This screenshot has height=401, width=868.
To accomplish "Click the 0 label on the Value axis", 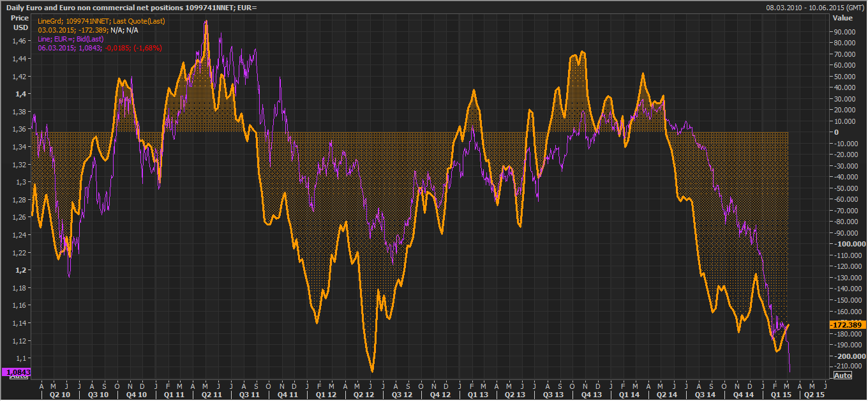I will point(837,132).
